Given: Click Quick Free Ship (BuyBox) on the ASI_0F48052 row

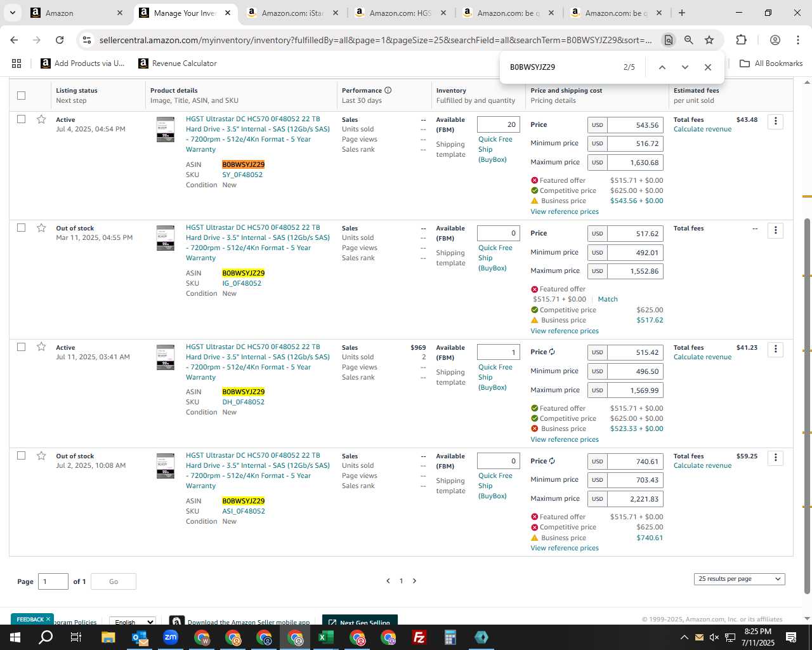Looking at the screenshot, I should pos(495,486).
